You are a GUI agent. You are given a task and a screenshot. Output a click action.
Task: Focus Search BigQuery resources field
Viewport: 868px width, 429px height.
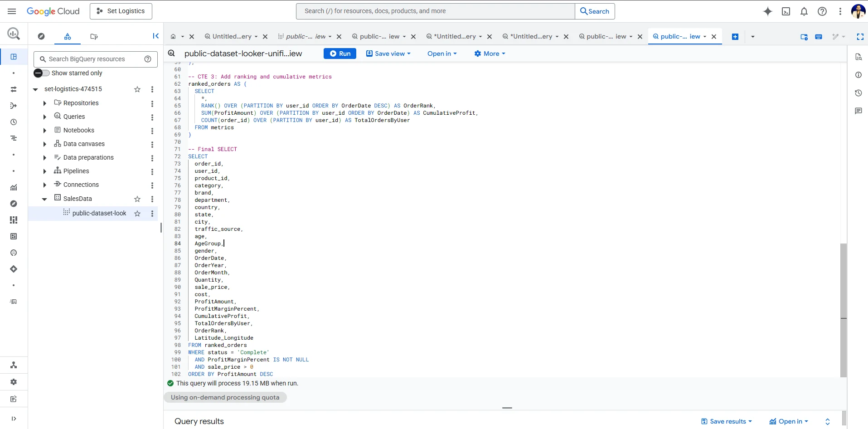(96, 59)
